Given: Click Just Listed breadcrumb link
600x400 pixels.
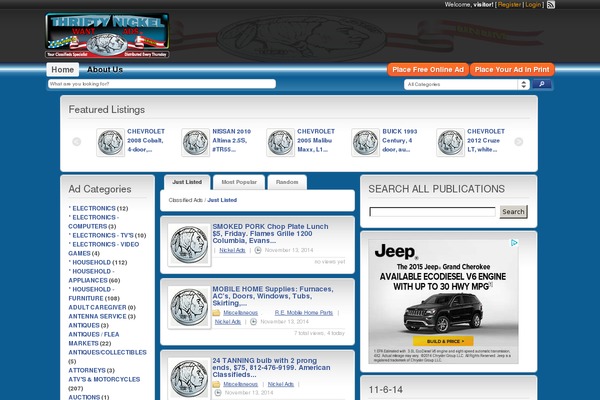Looking at the screenshot, I should [222, 200].
